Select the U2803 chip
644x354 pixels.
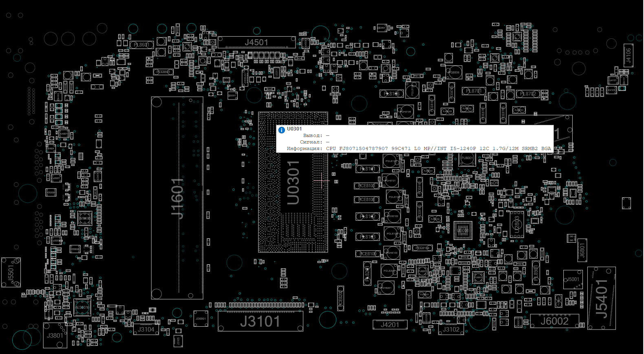[x=517, y=224]
